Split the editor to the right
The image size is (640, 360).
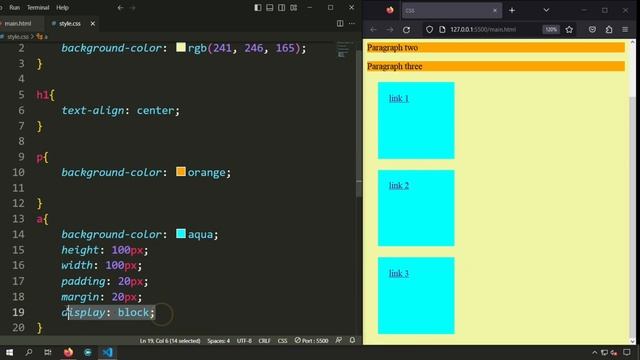click(340, 23)
